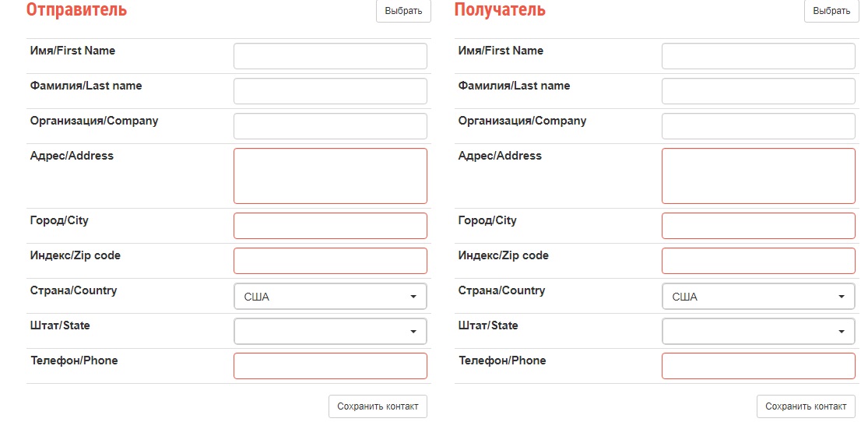Select the sender Организация/Company input
868x422 pixels.
coord(330,126)
